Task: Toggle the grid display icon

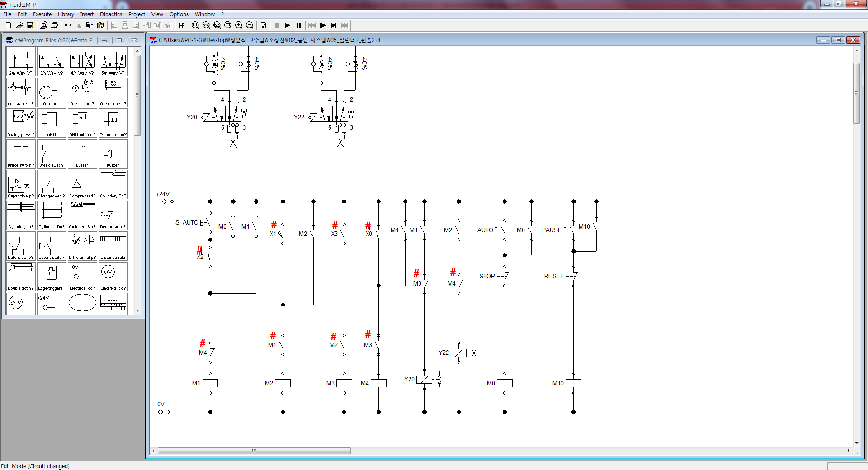Action: [182, 25]
